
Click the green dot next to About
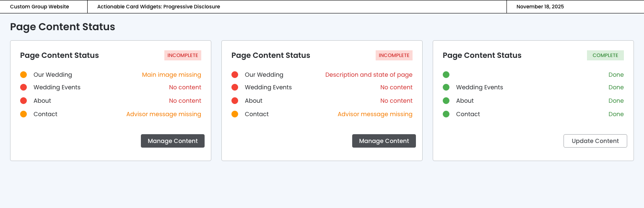(446, 101)
